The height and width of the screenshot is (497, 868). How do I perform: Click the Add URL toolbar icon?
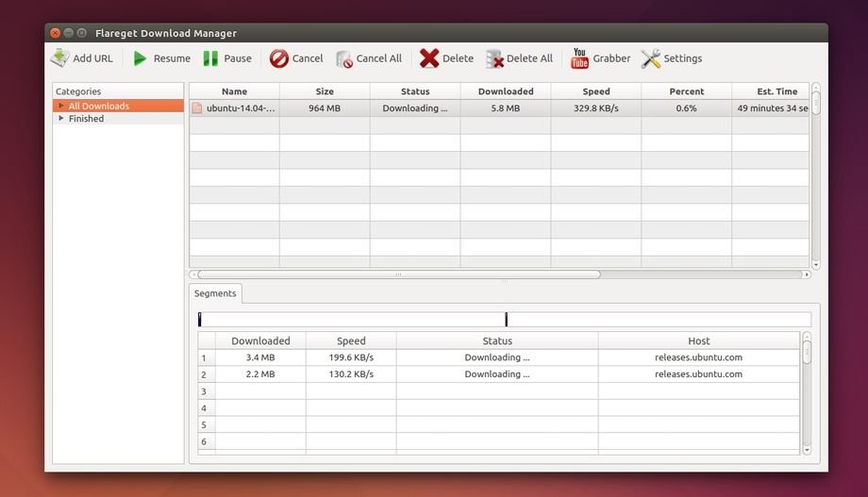coord(60,58)
